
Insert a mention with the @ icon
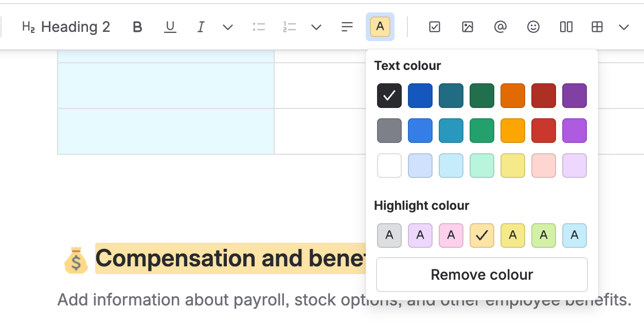pos(500,27)
